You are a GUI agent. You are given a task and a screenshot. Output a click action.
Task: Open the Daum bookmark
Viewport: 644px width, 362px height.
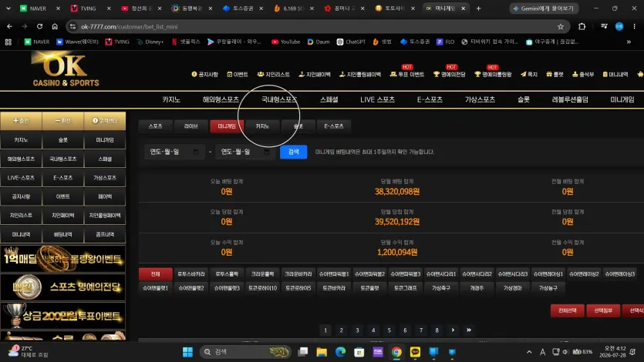[319, 42]
